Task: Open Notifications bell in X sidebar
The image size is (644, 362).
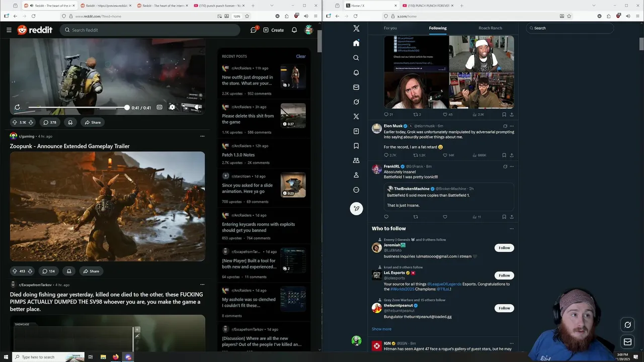Action: [x=356, y=72]
